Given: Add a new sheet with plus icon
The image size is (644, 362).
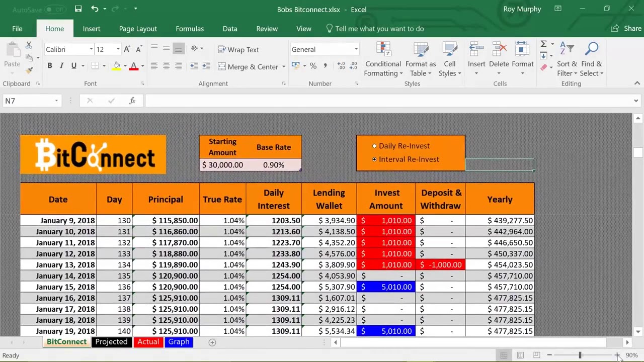Looking at the screenshot, I should tap(212, 342).
